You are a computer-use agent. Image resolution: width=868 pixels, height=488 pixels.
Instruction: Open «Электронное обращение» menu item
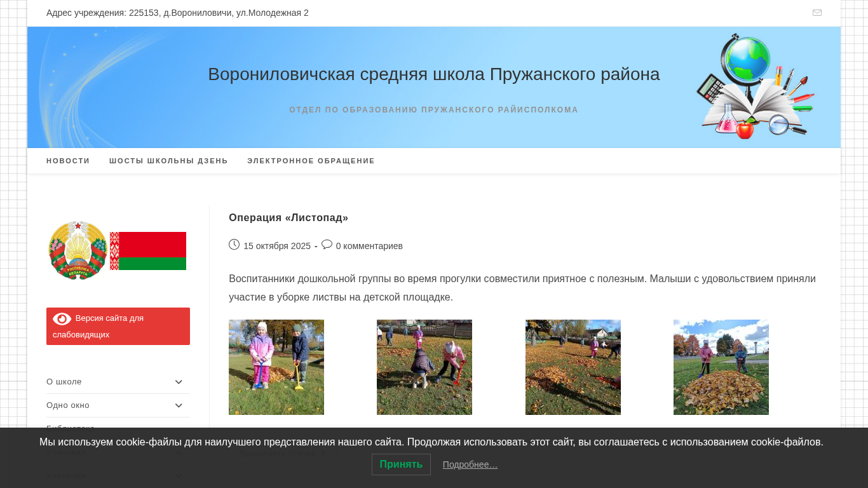(x=311, y=161)
